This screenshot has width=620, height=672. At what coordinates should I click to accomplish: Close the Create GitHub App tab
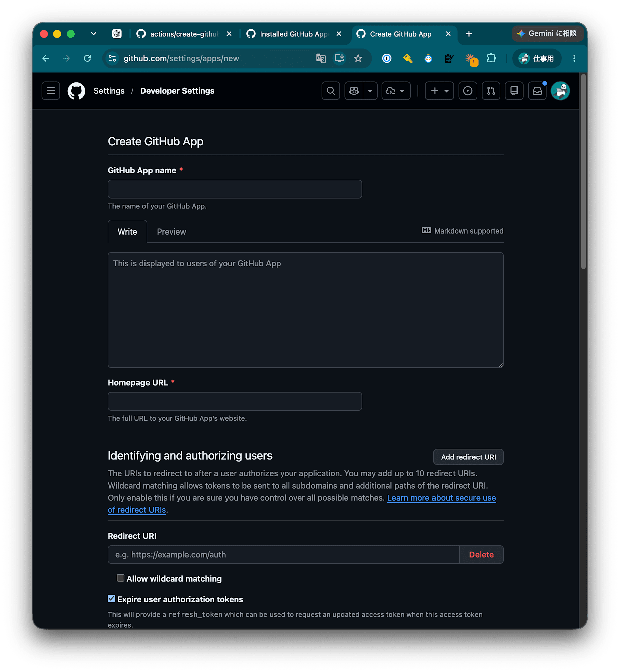tap(448, 34)
